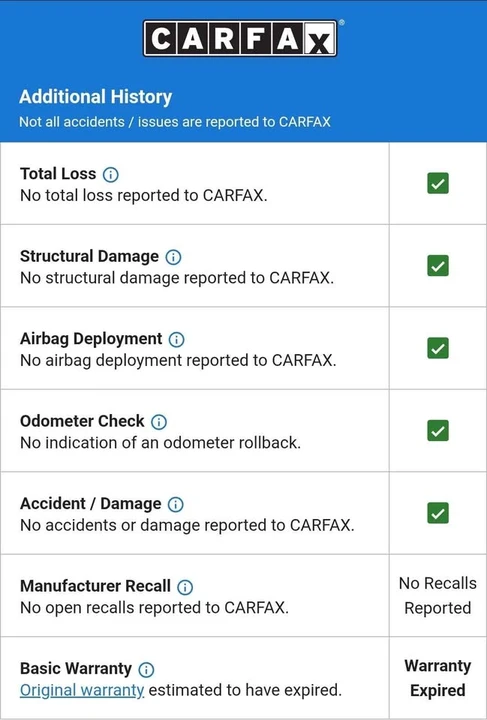Select the Additional History heading
This screenshot has width=487, height=720.
point(95,97)
